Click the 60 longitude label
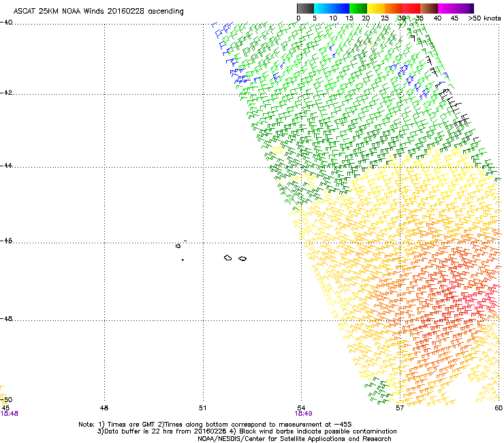 [x=499, y=408]
